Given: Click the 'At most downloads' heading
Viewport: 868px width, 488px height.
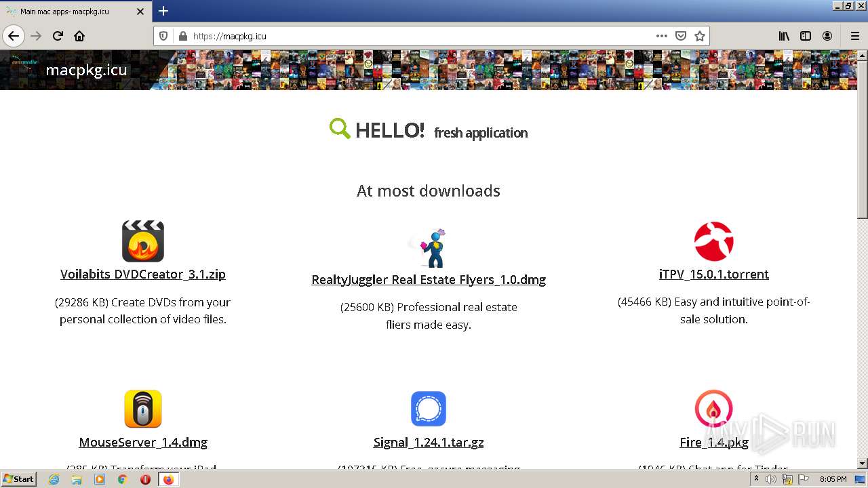Looking at the screenshot, I should 429,191.
